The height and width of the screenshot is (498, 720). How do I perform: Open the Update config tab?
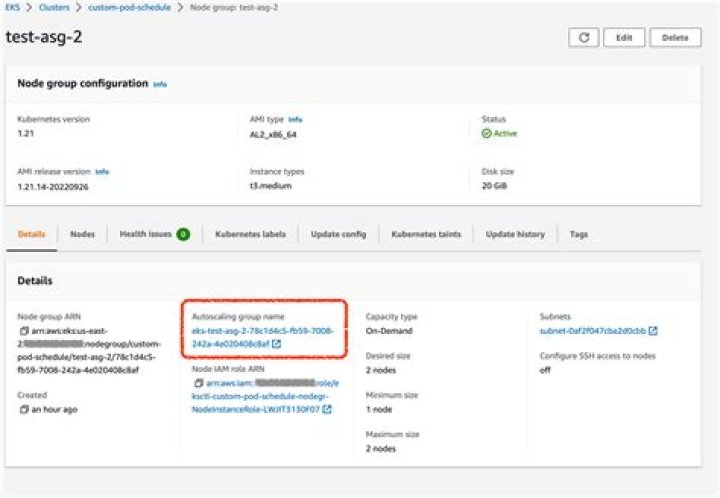click(x=338, y=235)
